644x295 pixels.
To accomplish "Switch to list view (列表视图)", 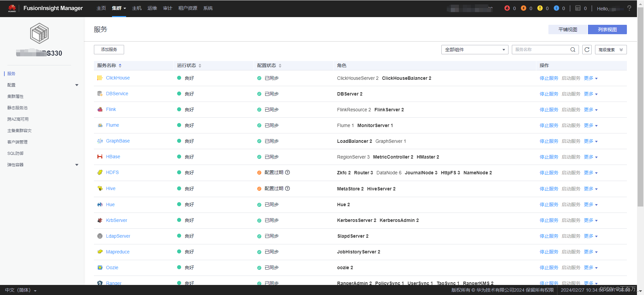I will 607,29.
